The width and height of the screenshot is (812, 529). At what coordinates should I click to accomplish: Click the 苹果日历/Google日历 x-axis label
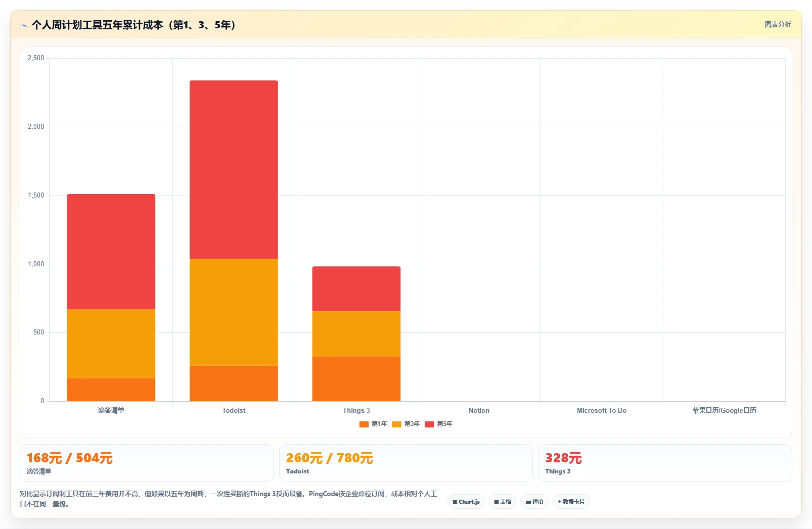tap(724, 410)
